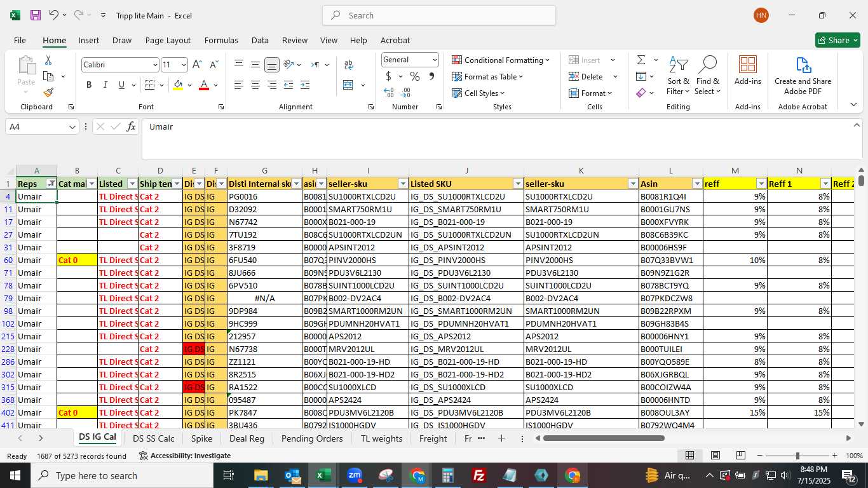Toggle Bottom Align vertical alignment
Viewport: 868px width, 488px height.
click(271, 65)
